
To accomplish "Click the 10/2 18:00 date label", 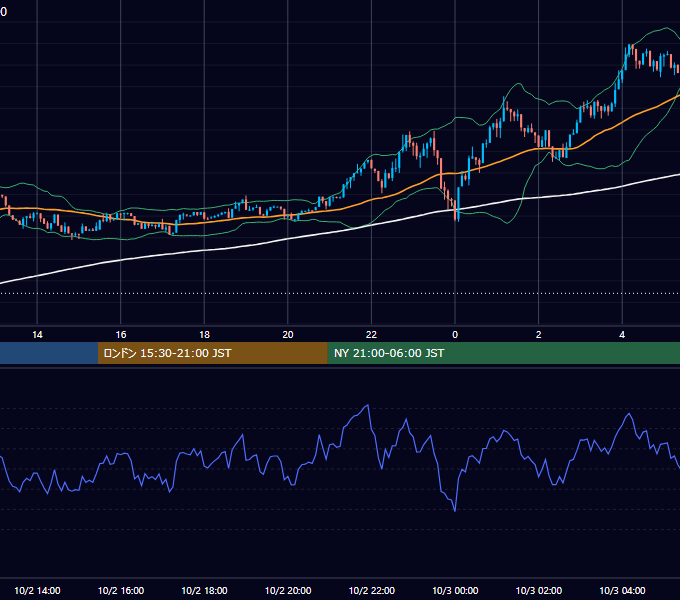I will coord(204,590).
